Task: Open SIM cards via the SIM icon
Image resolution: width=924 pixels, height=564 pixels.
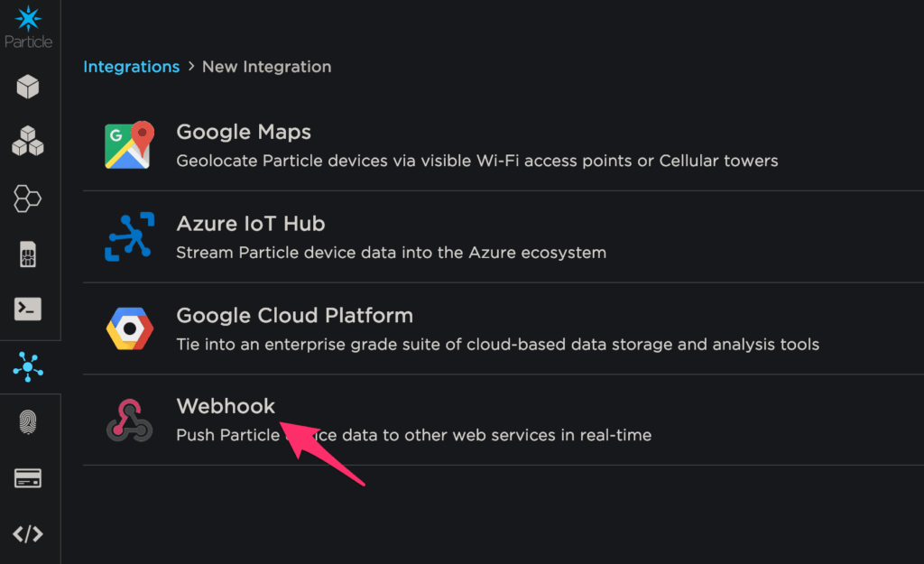Action: pos(28,254)
